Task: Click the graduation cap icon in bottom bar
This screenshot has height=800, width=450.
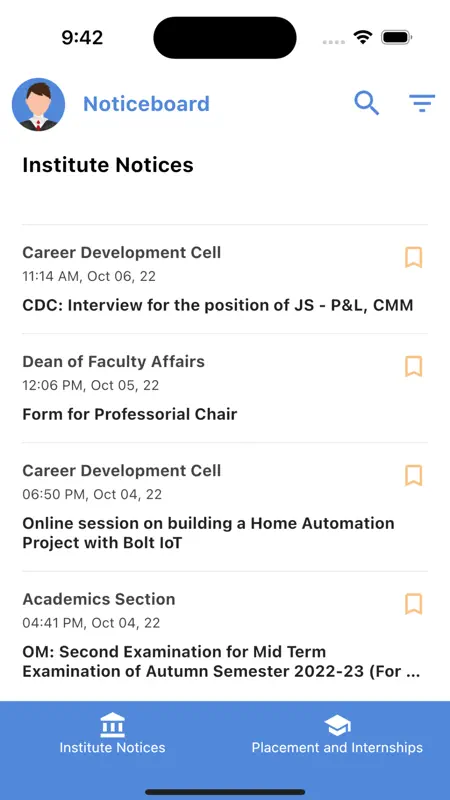Action: (x=337, y=726)
